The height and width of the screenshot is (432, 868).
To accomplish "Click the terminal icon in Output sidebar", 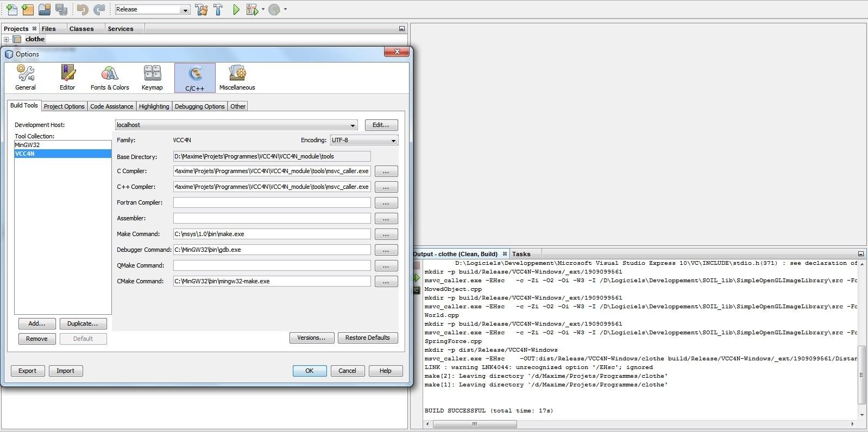I will [417, 290].
